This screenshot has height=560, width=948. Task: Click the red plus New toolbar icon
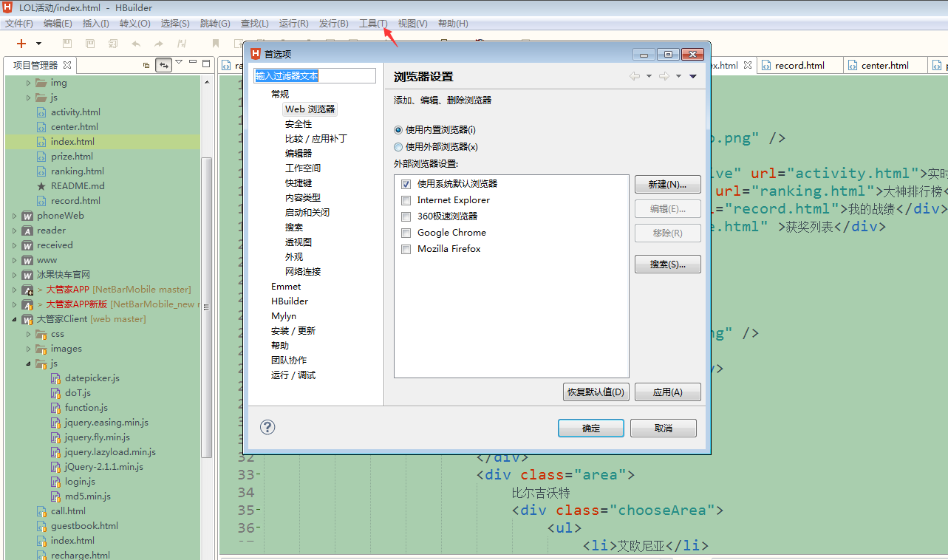point(21,44)
